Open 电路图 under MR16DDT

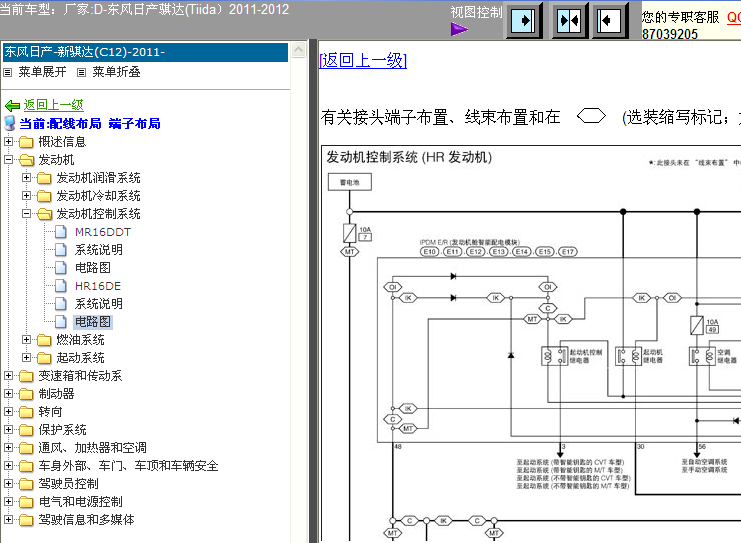pos(93,268)
